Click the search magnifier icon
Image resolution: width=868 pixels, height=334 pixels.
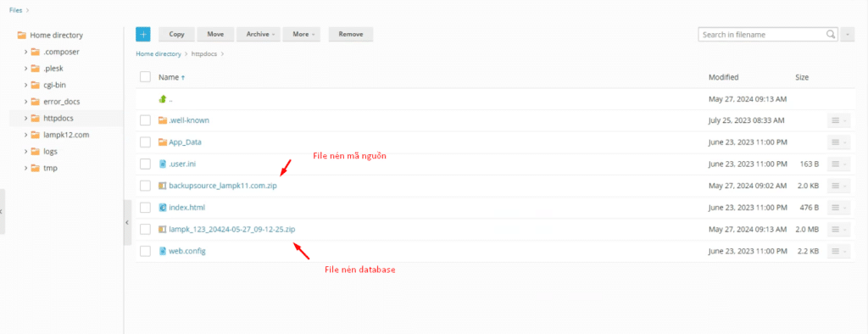[831, 35]
